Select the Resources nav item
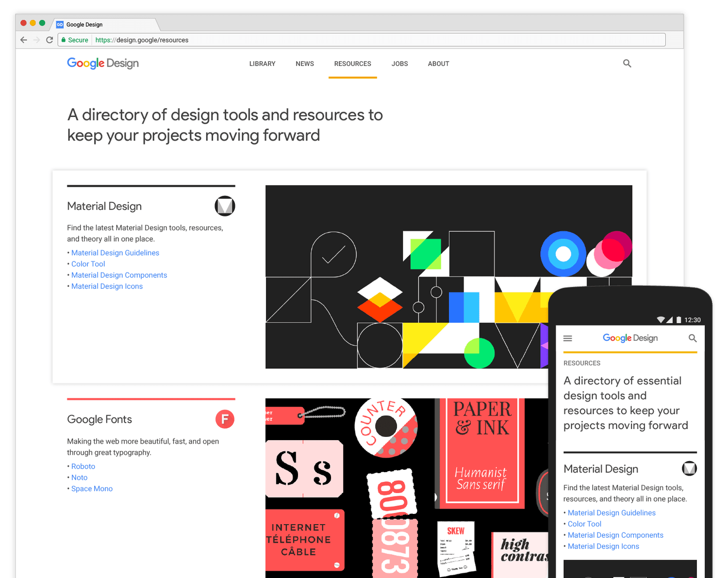Viewport: 728px width, 578px height. (x=352, y=64)
